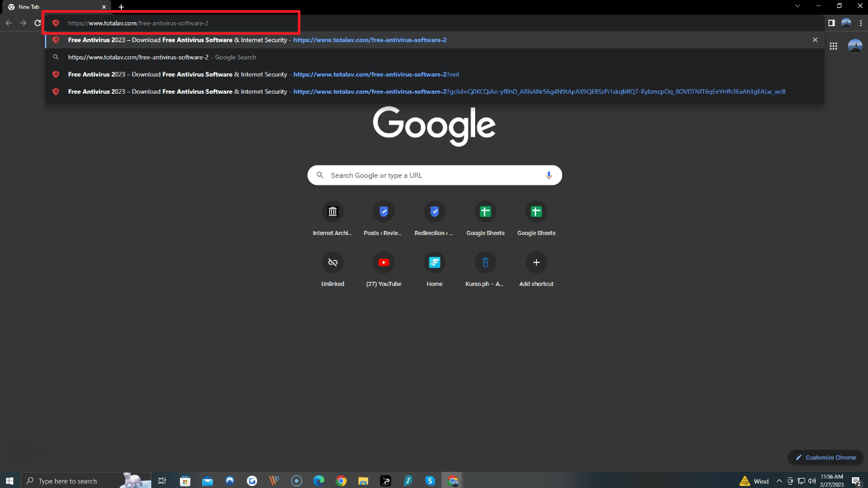Click the Chrome profile avatar in toolbar
This screenshot has height=488, width=868.
pyautogui.click(x=846, y=23)
